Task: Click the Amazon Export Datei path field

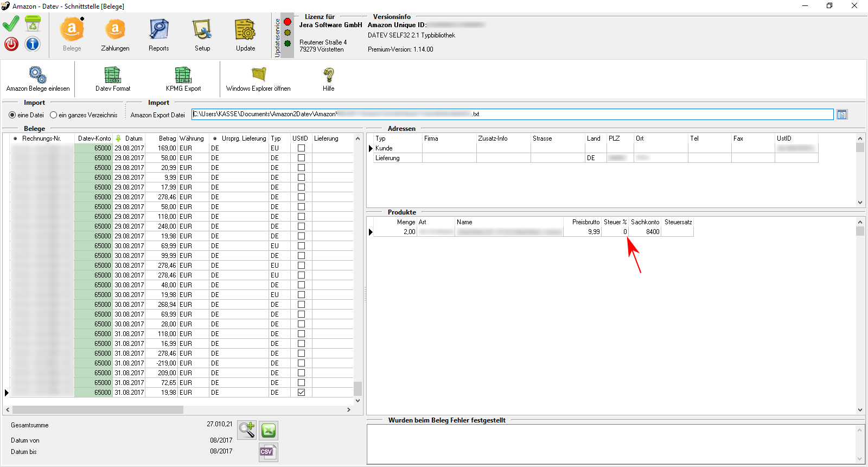Action: pyautogui.click(x=512, y=115)
